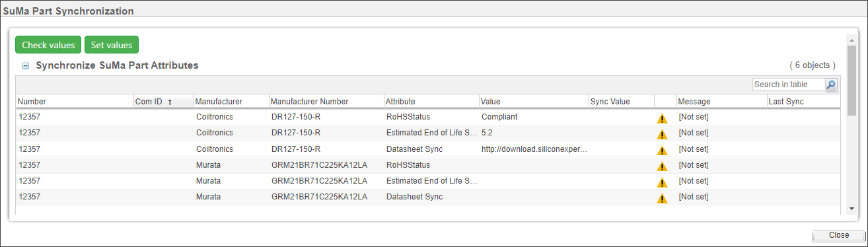Screen dimensions: 868x247
Task: Click the search magnifier icon in table
Action: pyautogui.click(x=831, y=85)
